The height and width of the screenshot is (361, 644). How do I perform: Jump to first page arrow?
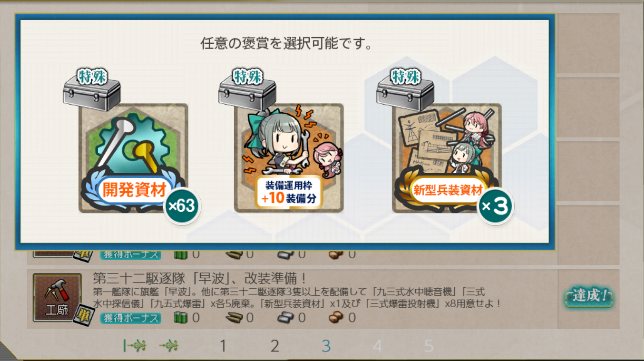tap(134, 345)
